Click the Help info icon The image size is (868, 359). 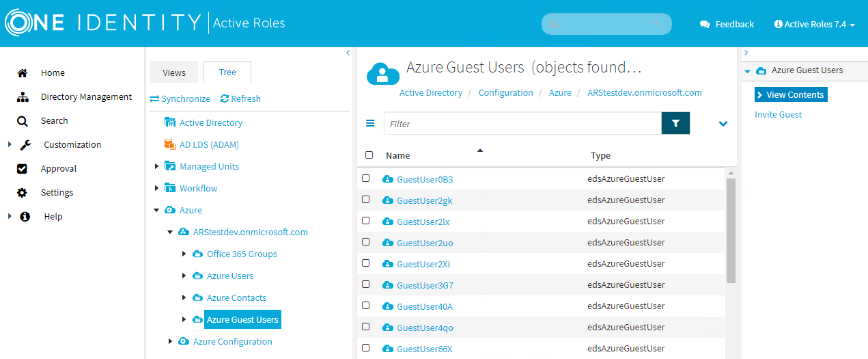click(x=25, y=216)
